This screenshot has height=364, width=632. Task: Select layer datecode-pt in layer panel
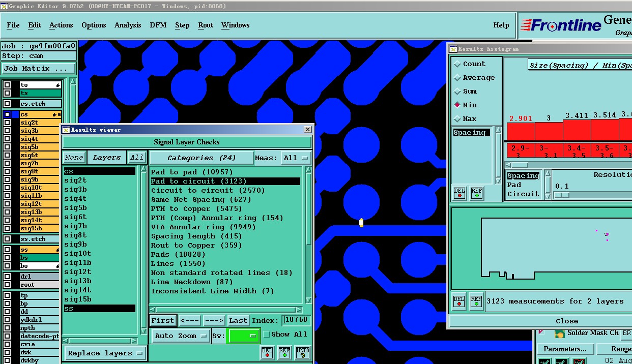(40, 336)
